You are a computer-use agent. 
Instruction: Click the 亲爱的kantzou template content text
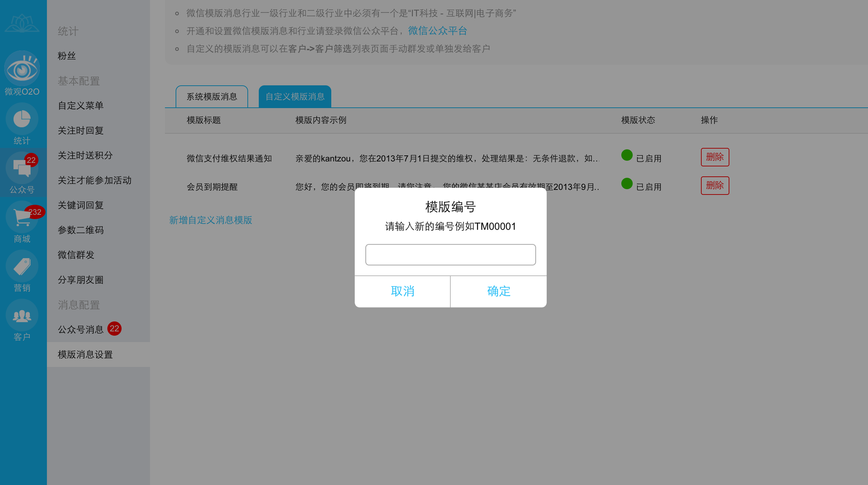448,159
